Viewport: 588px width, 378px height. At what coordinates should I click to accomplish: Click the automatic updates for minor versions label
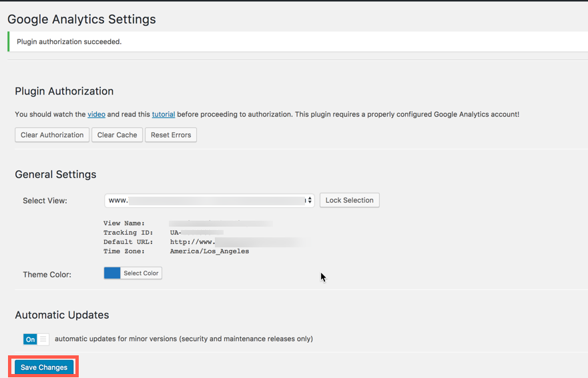click(x=184, y=339)
